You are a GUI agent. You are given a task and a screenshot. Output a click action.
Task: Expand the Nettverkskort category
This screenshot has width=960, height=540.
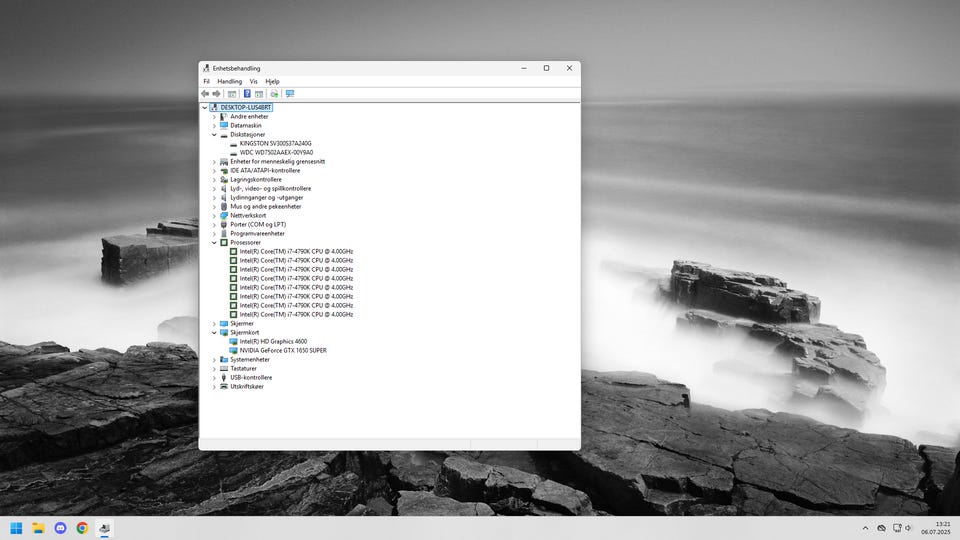(213, 216)
